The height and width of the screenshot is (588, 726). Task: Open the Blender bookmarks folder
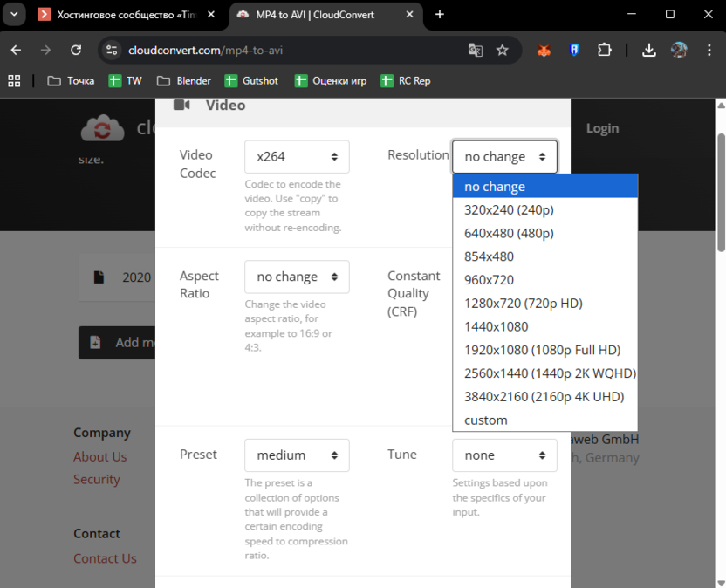pyautogui.click(x=182, y=80)
